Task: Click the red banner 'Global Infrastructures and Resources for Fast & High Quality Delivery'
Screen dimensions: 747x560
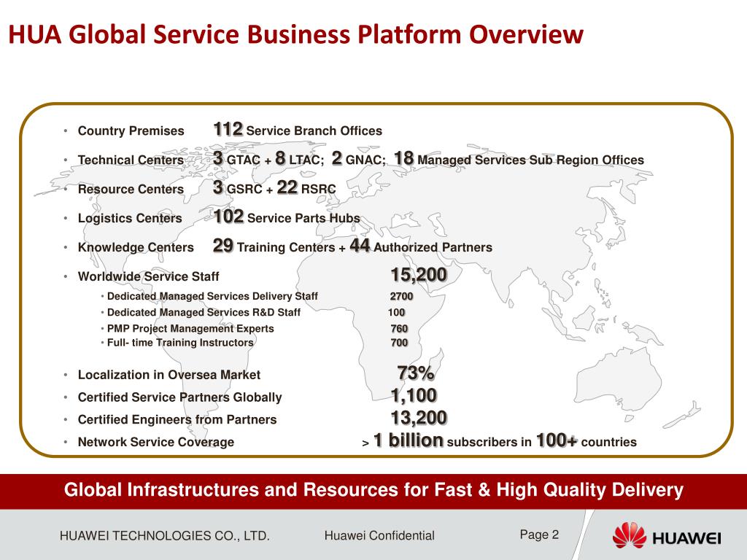Action: (x=373, y=490)
